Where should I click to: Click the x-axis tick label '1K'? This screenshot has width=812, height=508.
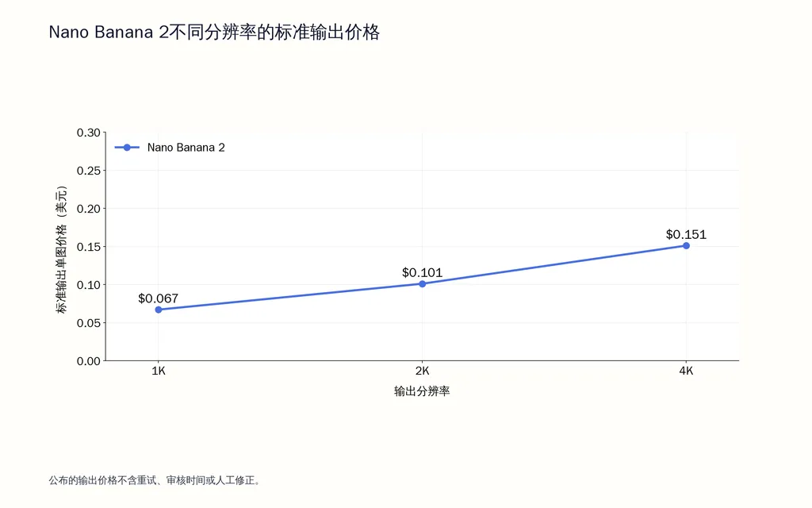coord(159,371)
